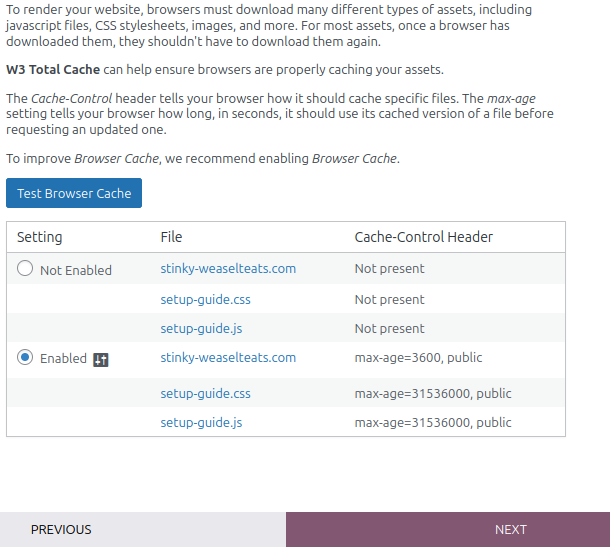This screenshot has width=610, height=550.
Task: Click the first Not present cell
Action: [x=389, y=269]
